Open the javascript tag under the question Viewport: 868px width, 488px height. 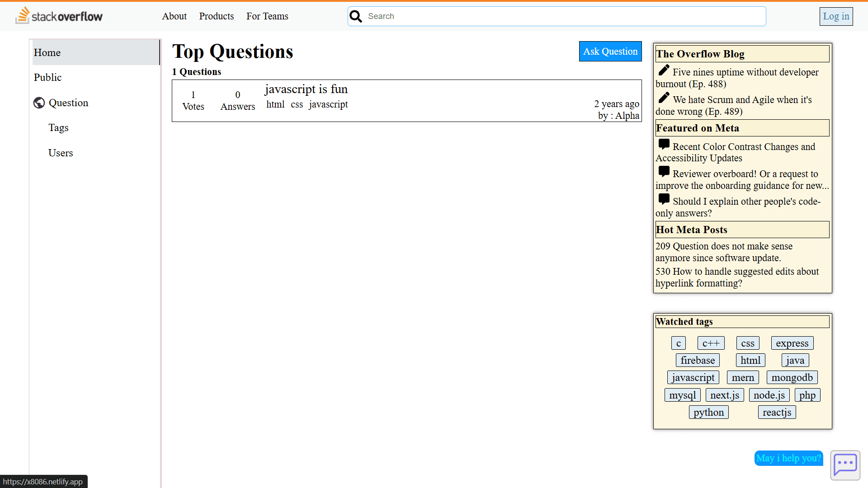tap(328, 104)
